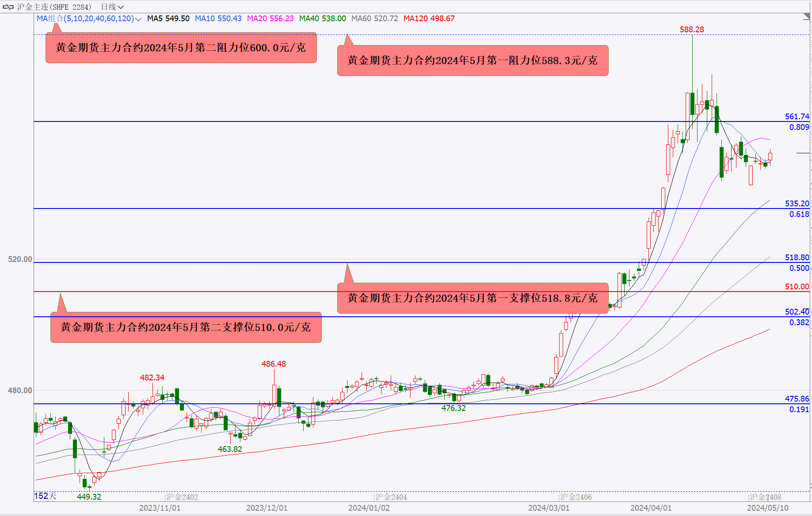The image size is (812, 516).
Task: Expand the MA组合 indicator dropdown
Action: coord(138,19)
